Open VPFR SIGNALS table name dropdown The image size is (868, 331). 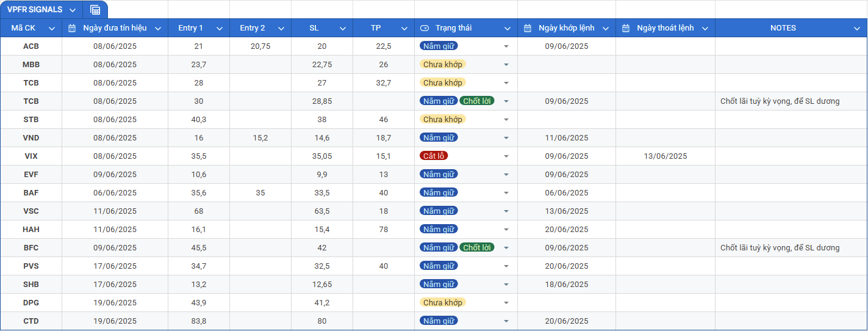(x=73, y=10)
